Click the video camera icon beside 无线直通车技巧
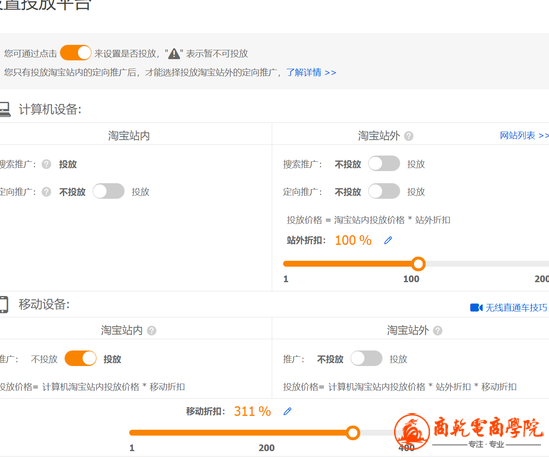Viewport: 549px width, 457px height. [x=476, y=307]
